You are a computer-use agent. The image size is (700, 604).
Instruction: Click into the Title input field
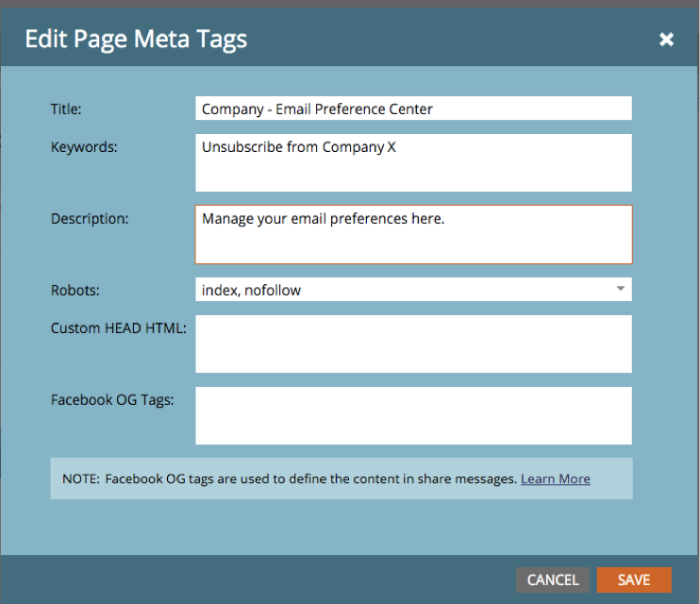coord(412,109)
